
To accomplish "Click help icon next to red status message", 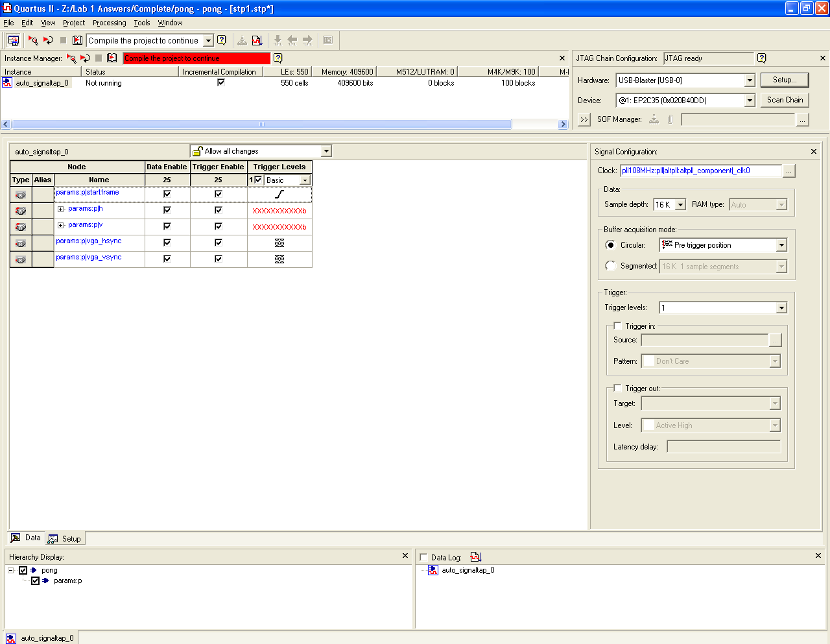I will 278,58.
